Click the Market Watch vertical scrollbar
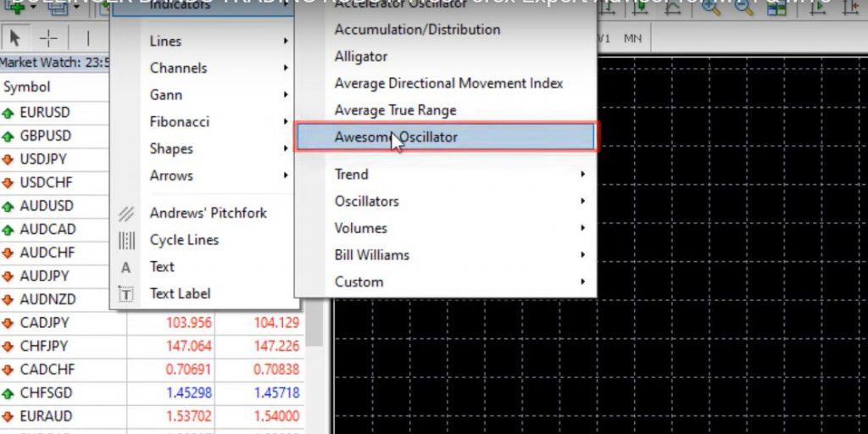Image resolution: width=868 pixels, height=434 pixels. click(315, 322)
